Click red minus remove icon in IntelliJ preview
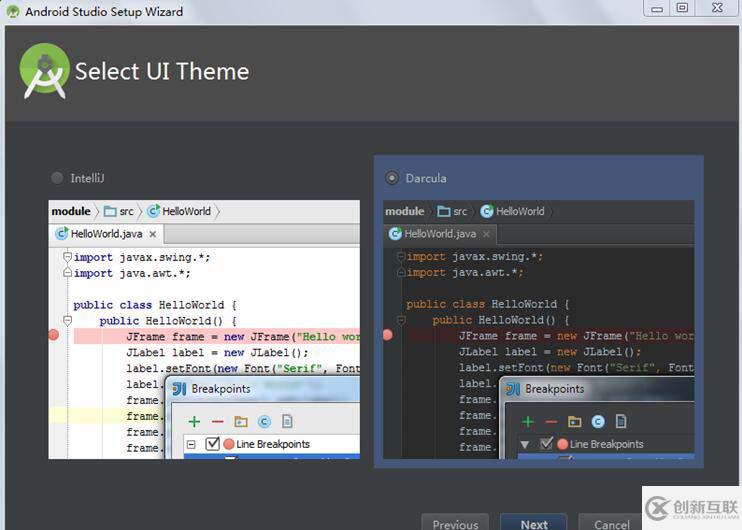Image resolution: width=742 pixels, height=530 pixels. (218, 422)
